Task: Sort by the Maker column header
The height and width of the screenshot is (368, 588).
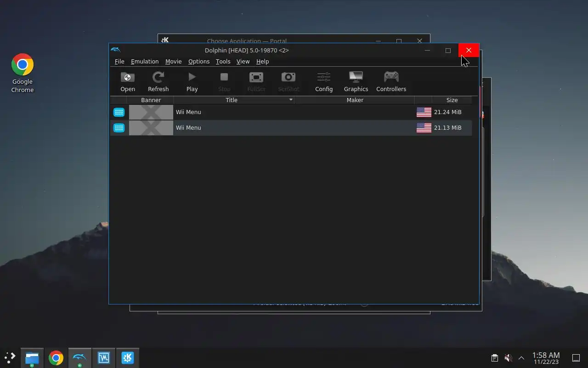Action: (x=355, y=100)
